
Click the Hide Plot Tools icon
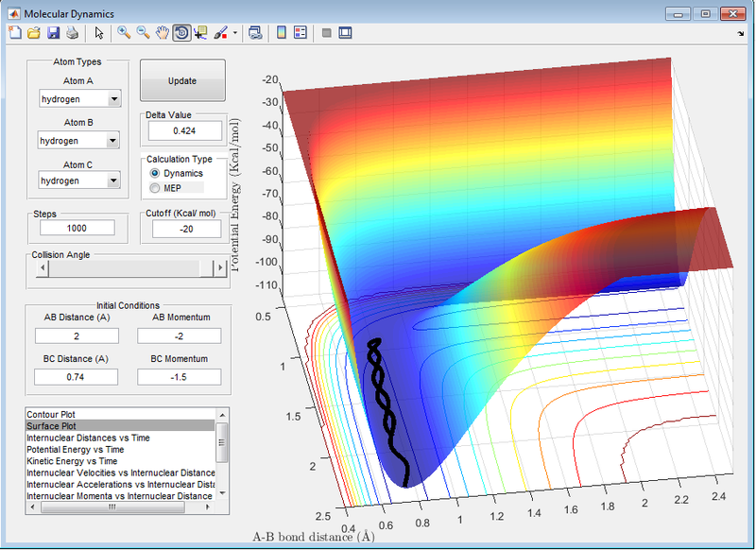point(326,33)
